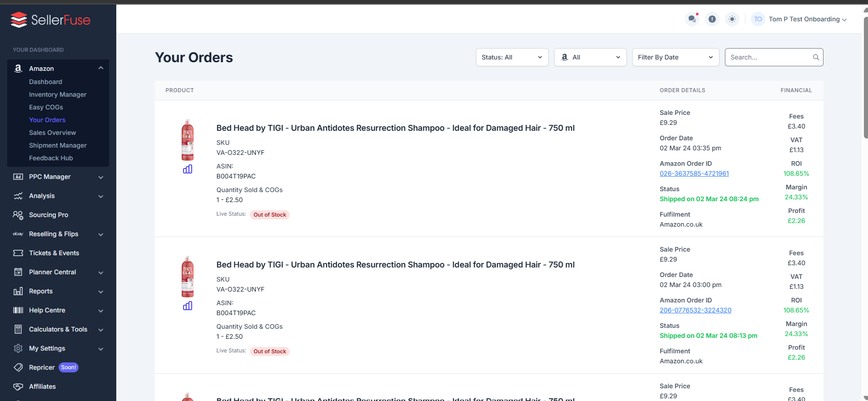Open the Filter By Date dropdown
The width and height of the screenshot is (868, 401).
point(675,57)
